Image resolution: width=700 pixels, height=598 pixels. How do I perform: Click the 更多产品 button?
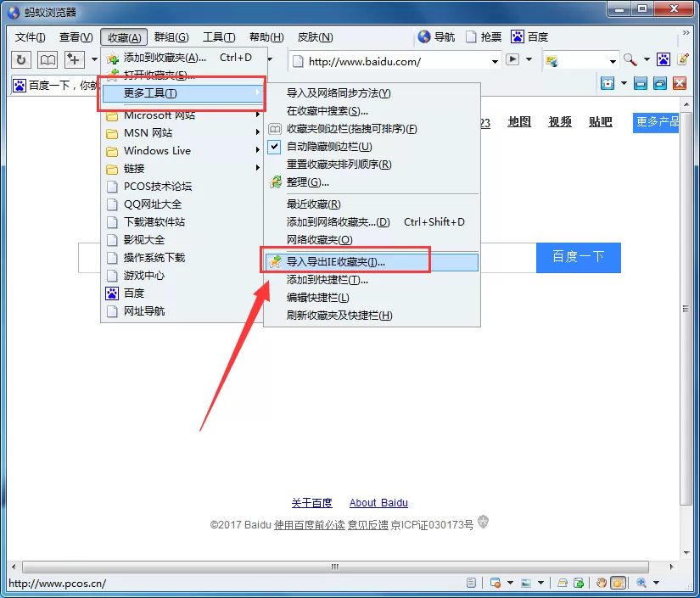click(x=656, y=122)
